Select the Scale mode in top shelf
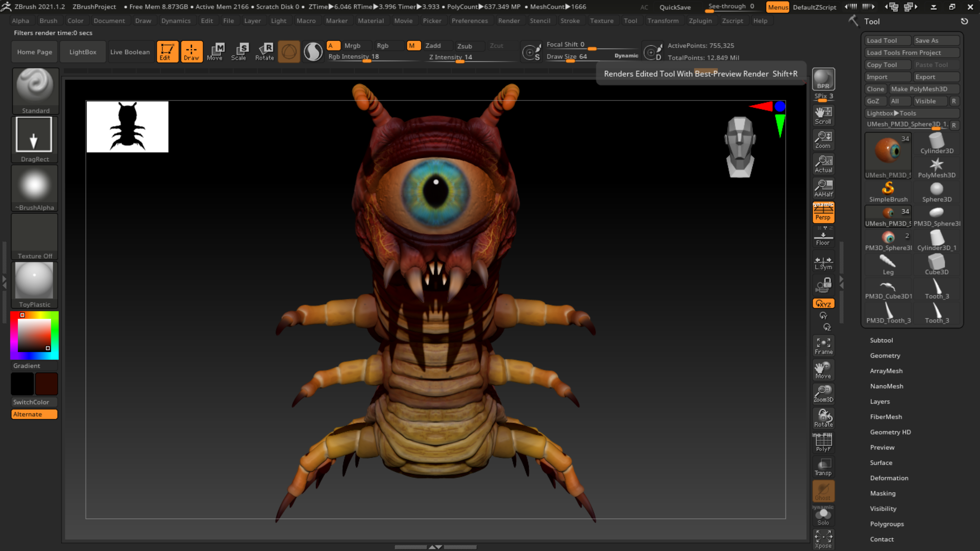This screenshot has width=980, height=551. click(x=239, y=51)
